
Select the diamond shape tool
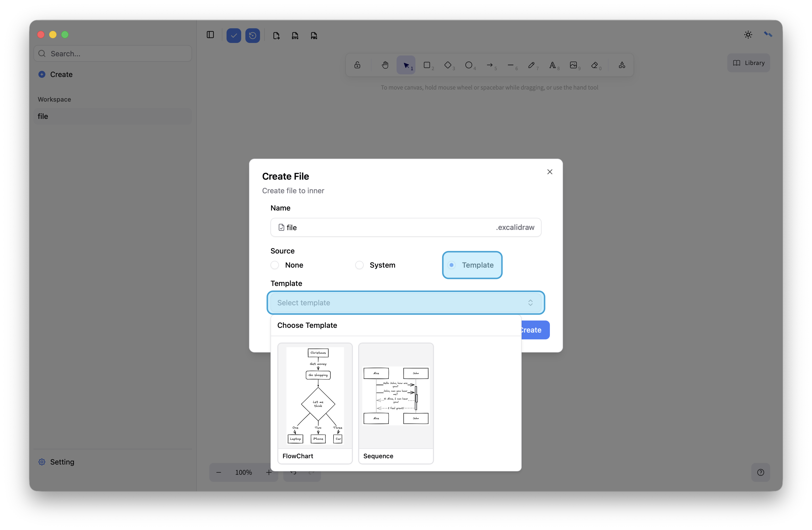448,65
